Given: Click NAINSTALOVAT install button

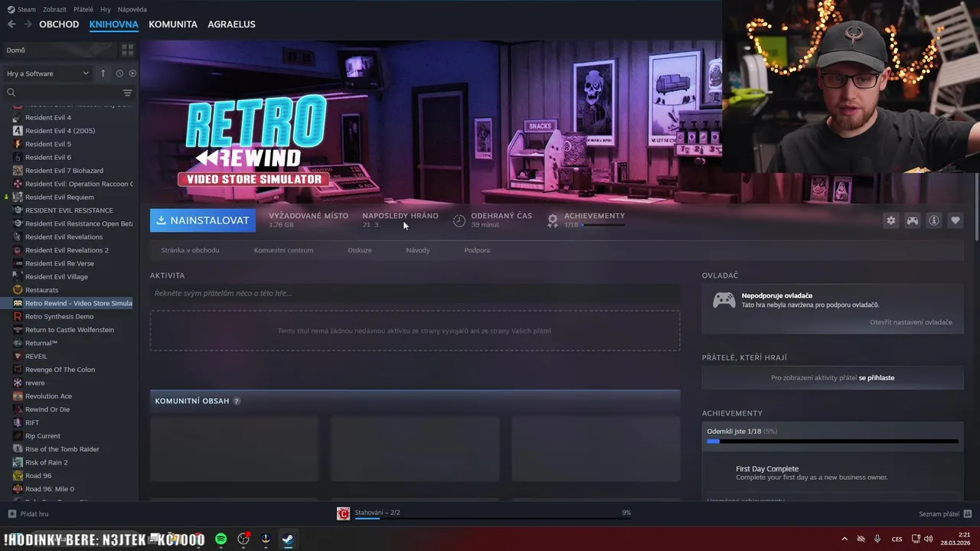Looking at the screenshot, I should tap(203, 220).
